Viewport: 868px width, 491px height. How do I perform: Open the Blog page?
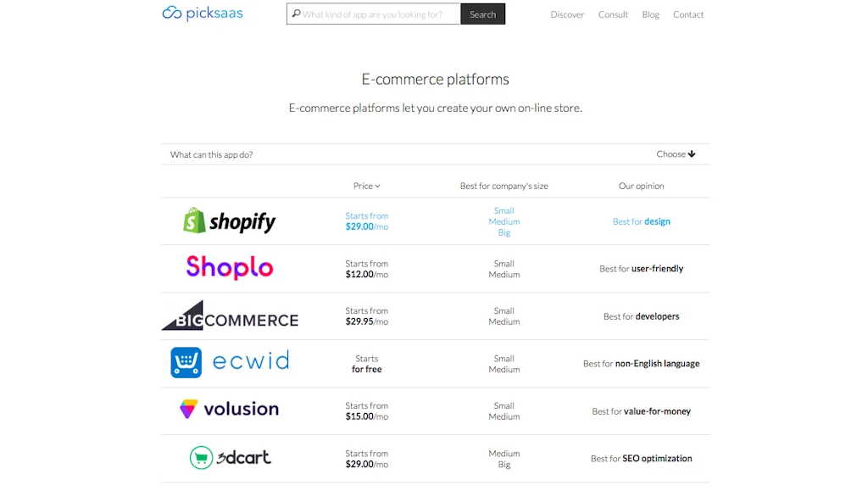coord(650,14)
